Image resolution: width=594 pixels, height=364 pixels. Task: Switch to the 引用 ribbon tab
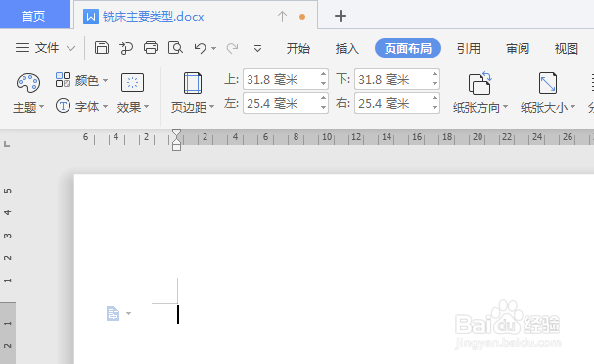468,49
